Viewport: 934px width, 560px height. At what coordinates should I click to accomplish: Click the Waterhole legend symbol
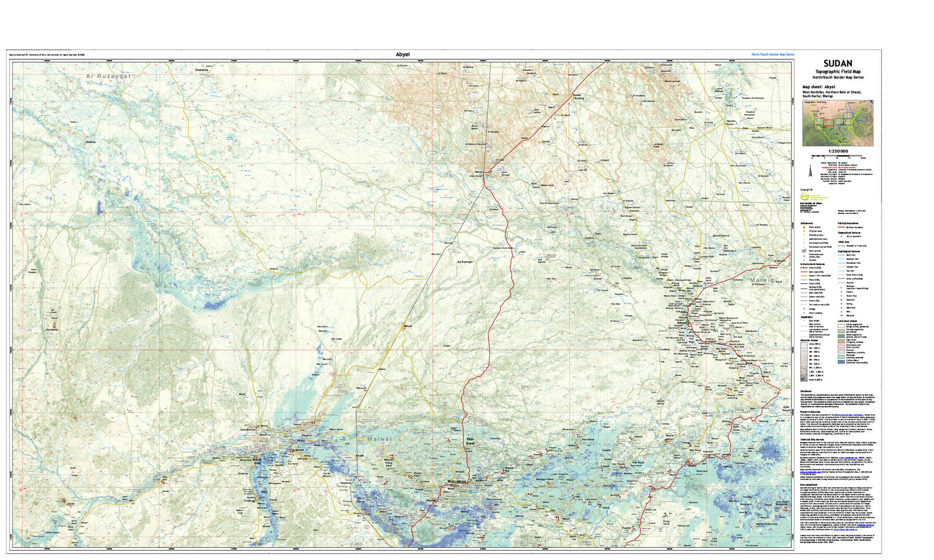(841, 308)
